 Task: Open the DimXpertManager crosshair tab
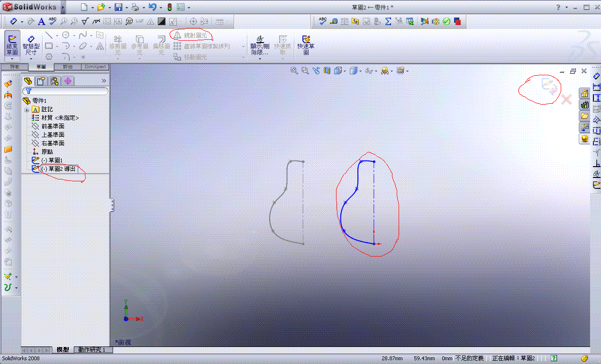click(x=68, y=81)
